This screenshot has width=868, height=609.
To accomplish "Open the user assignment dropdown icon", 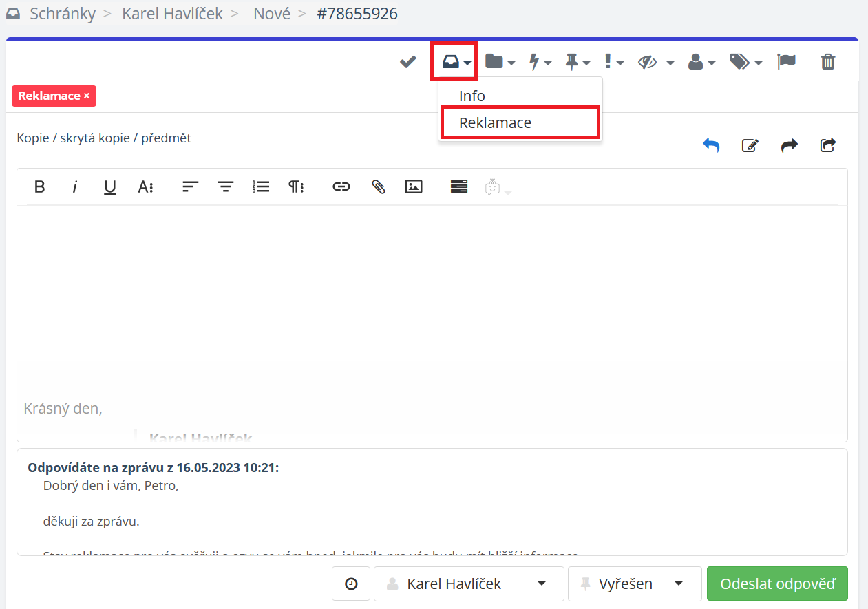I will coord(702,62).
